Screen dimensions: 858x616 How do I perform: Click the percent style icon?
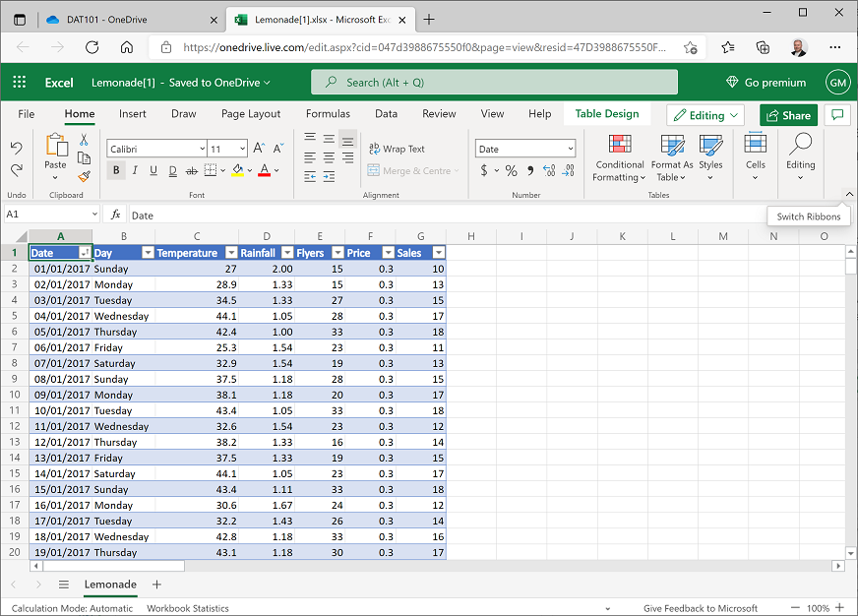[x=510, y=169]
